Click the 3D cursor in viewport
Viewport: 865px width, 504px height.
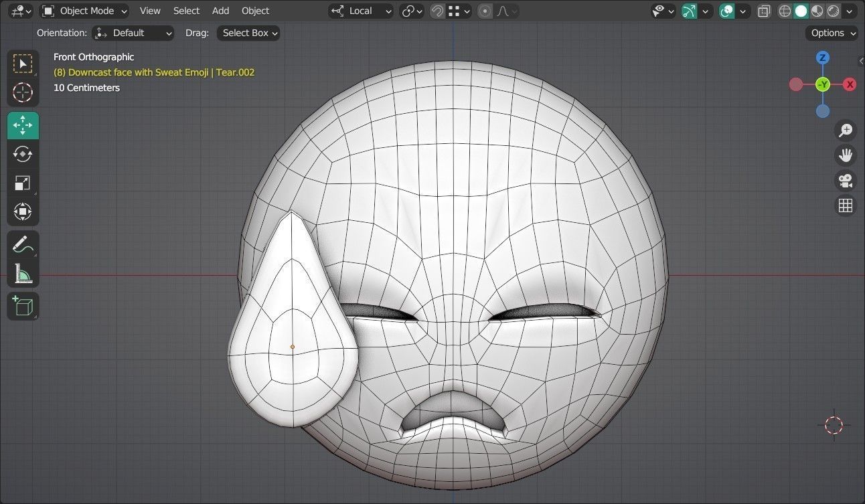834,424
